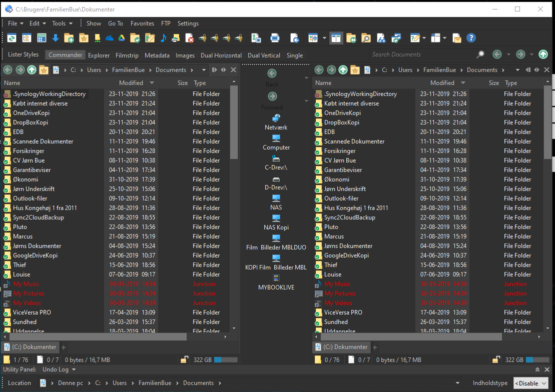This screenshot has height=392, width=555.
Task: Click the file with back arrow icon
Action: (294, 38)
